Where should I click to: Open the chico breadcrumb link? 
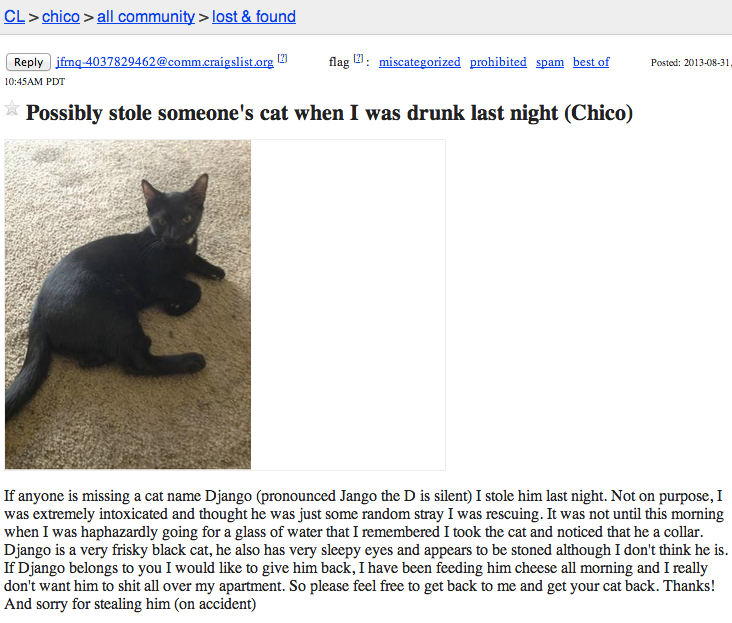click(61, 17)
